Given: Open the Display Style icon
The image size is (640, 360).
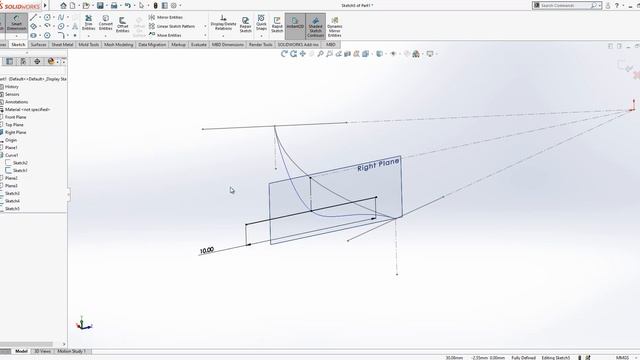Looking at the screenshot, I should [x=380, y=54].
